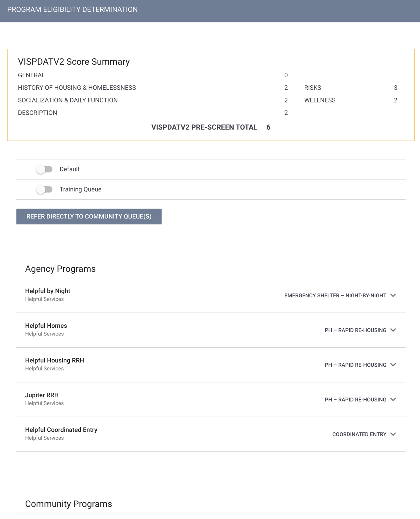Click the VISPDATV2 Pre-Screen Total score
The image size is (420, 519).
268,127
